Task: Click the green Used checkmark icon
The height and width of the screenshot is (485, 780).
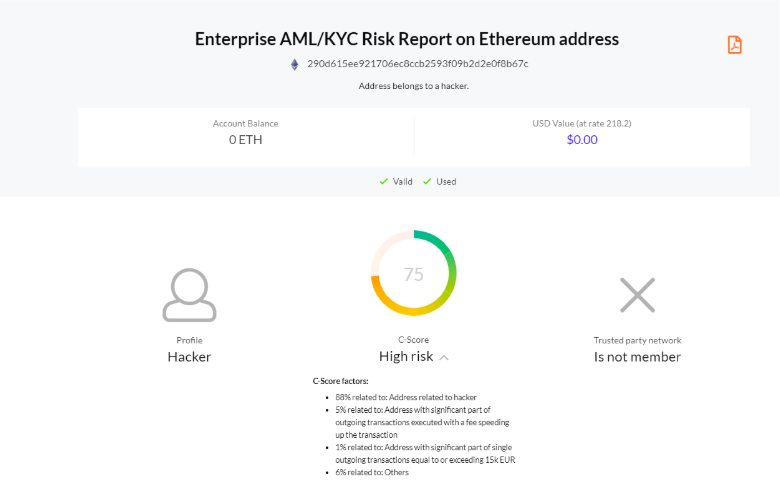Action: 427,182
